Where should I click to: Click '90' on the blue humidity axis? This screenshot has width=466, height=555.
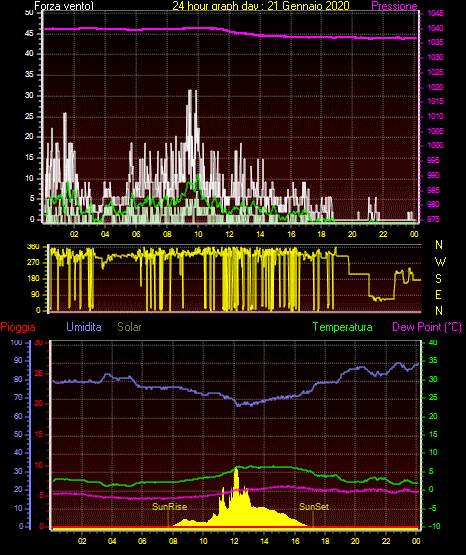[18, 360]
